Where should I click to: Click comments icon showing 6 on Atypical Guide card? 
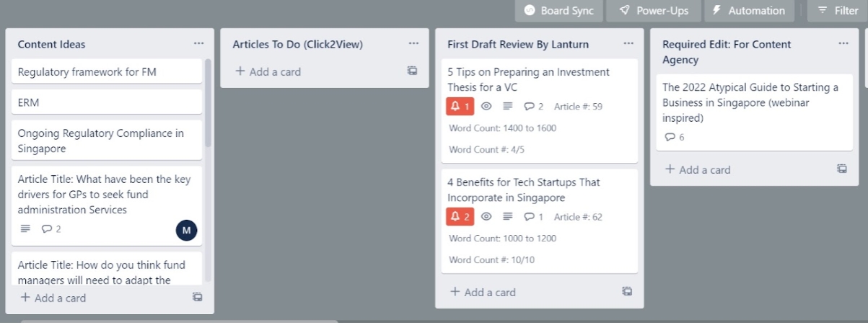674,137
